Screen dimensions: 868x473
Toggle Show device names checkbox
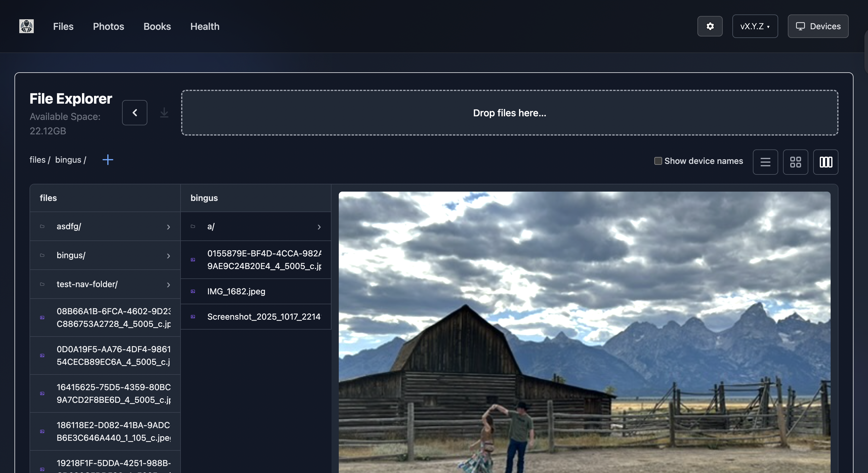tap(658, 161)
